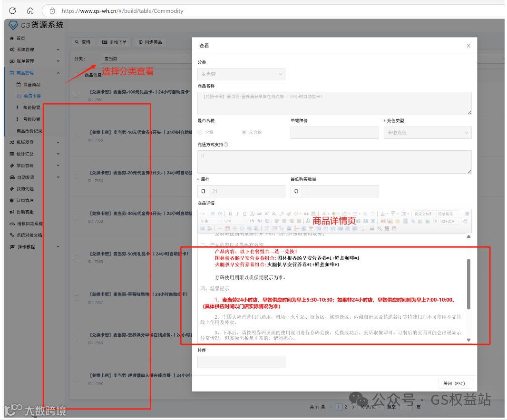This screenshot has height=420, width=507.
Task: Click the font color A icon
Action: pyautogui.click(x=324, y=214)
